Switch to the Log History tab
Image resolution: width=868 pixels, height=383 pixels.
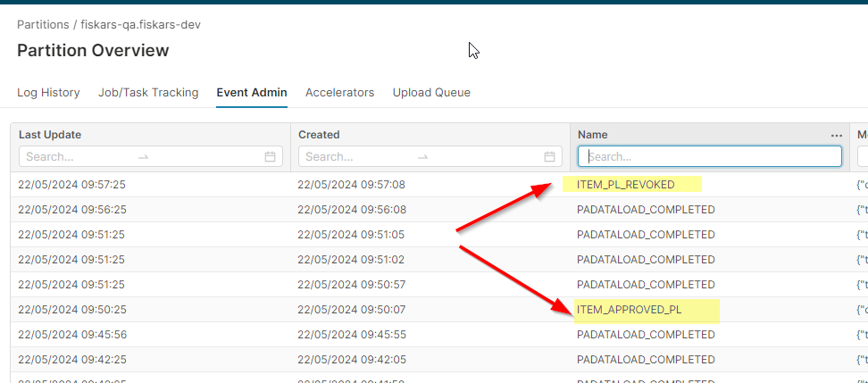tap(48, 93)
